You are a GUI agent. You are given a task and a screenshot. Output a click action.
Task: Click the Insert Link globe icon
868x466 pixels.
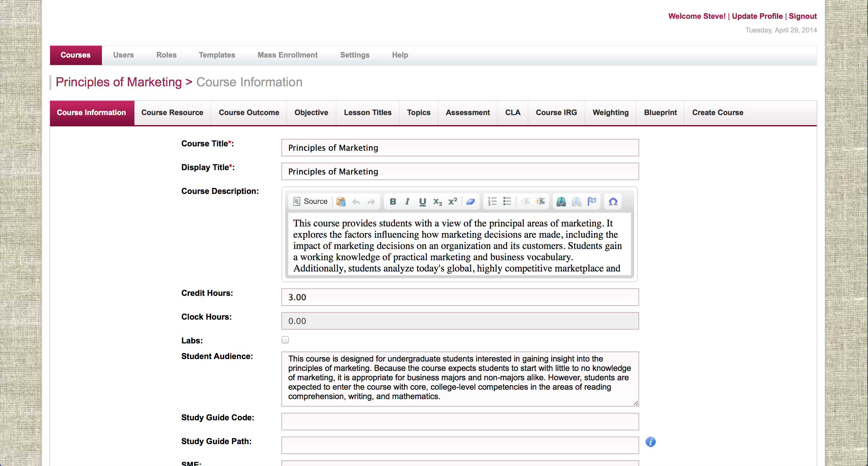coord(561,201)
